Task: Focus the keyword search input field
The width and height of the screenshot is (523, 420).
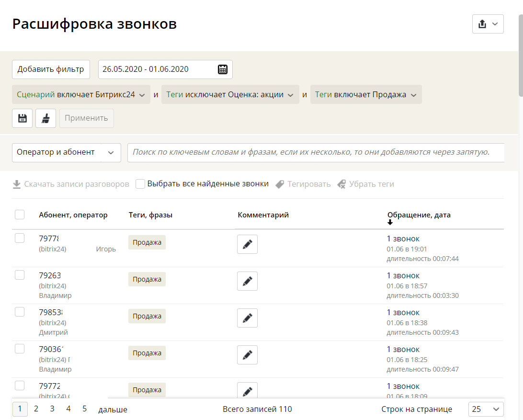Action: [315, 153]
